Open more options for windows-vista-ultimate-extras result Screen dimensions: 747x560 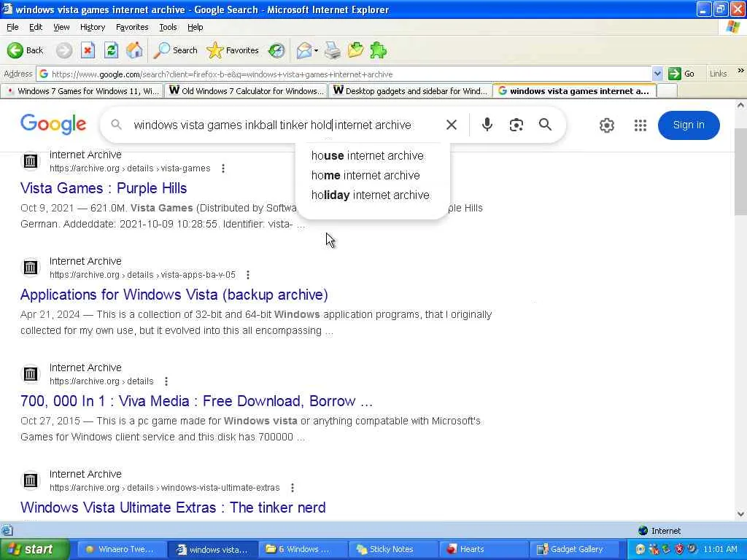pos(292,488)
